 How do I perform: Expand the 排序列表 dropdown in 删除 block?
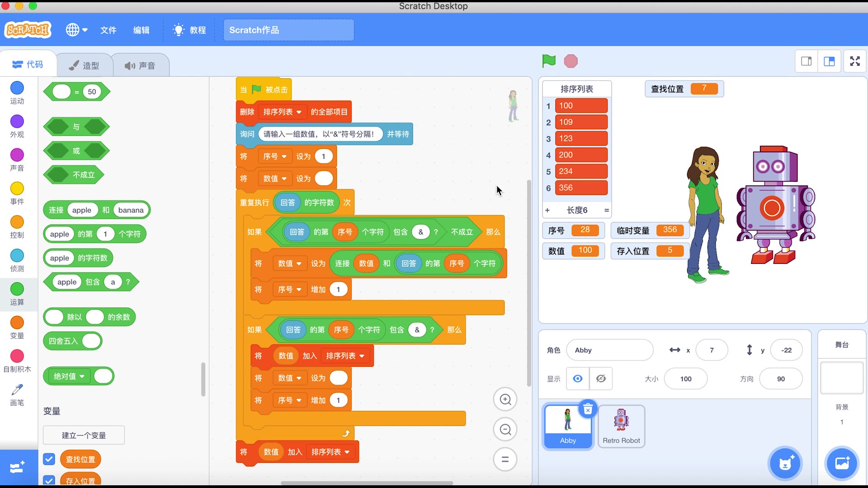(282, 112)
